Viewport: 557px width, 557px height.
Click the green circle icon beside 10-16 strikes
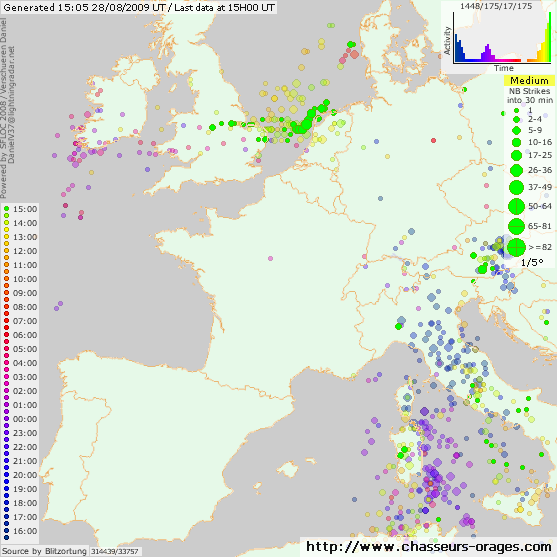click(517, 142)
